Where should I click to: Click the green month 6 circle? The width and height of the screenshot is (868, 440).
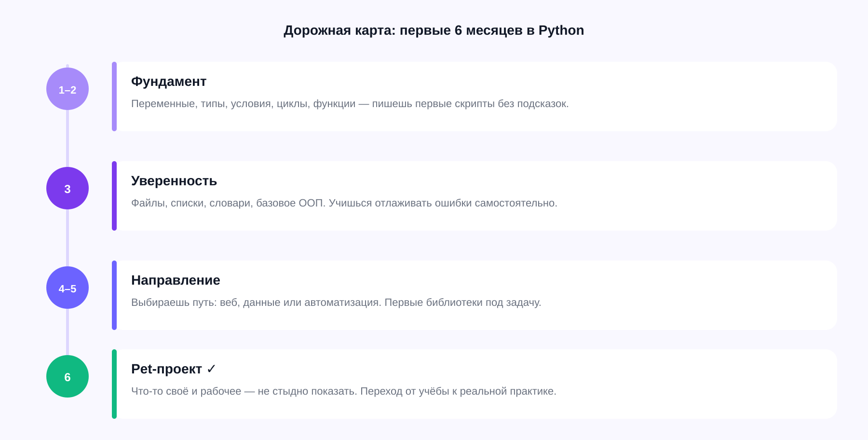[68, 376]
